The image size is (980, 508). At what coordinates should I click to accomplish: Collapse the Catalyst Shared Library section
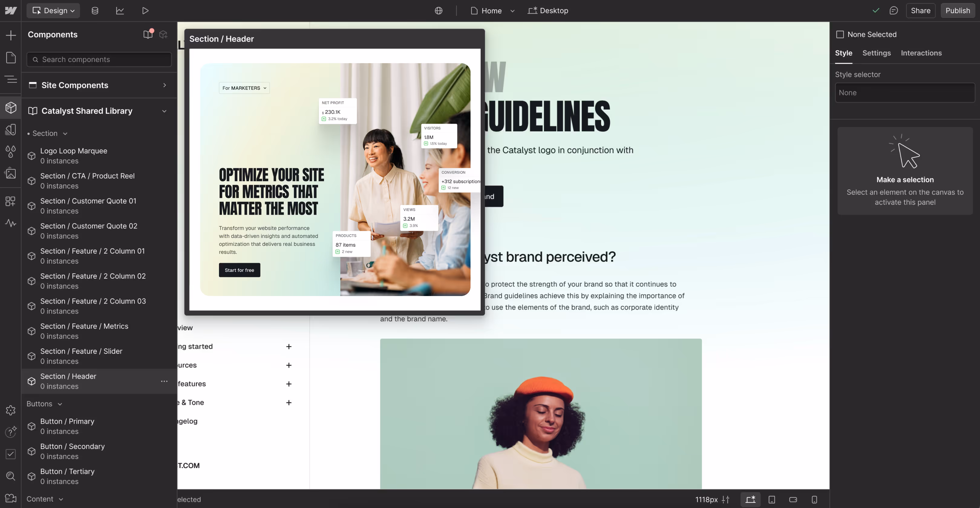tap(164, 111)
